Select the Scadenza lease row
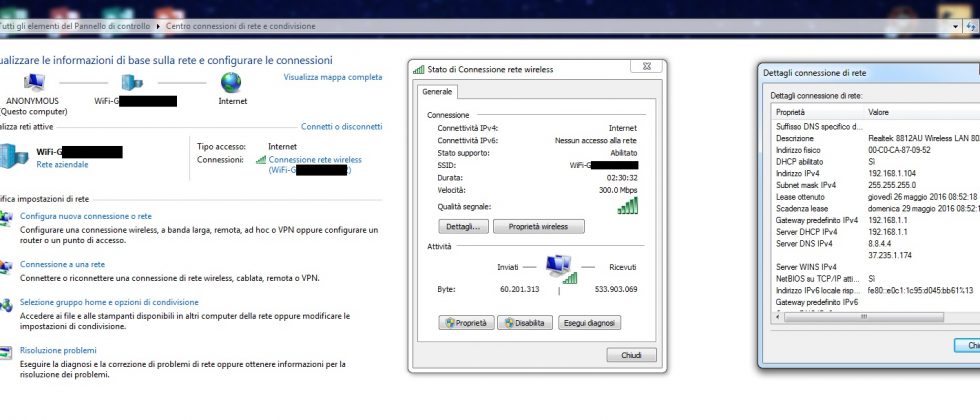 tap(876, 209)
